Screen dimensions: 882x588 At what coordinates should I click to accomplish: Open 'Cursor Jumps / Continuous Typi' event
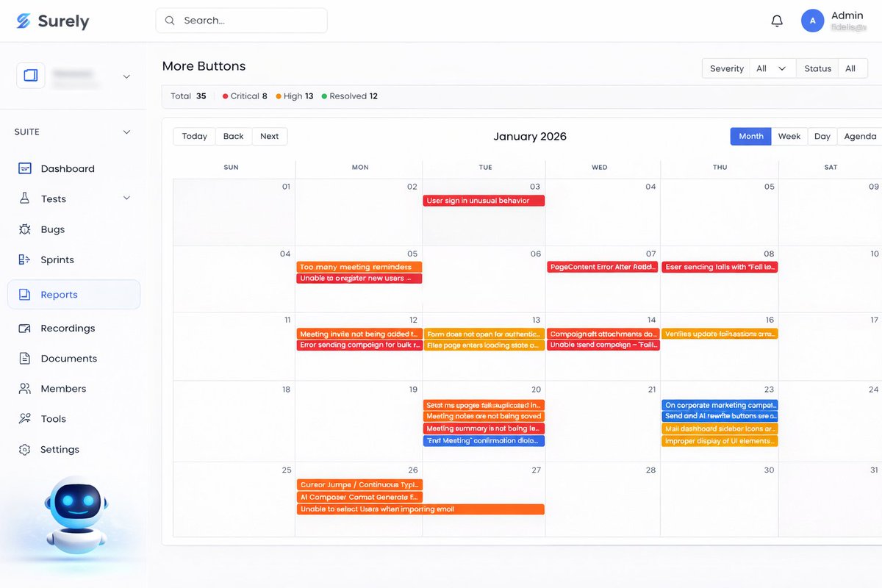tap(359, 485)
